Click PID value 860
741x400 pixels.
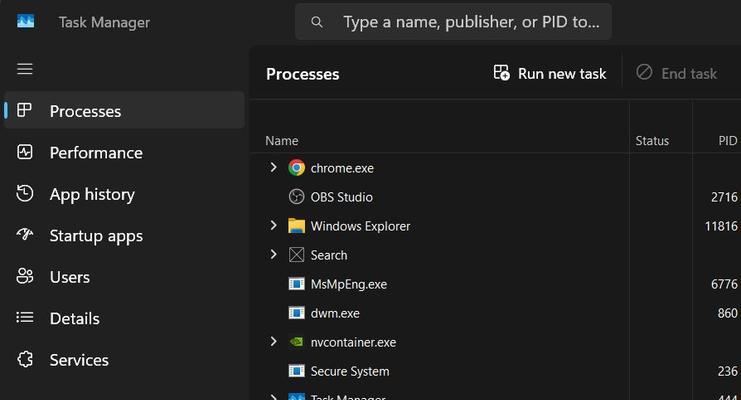(727, 313)
